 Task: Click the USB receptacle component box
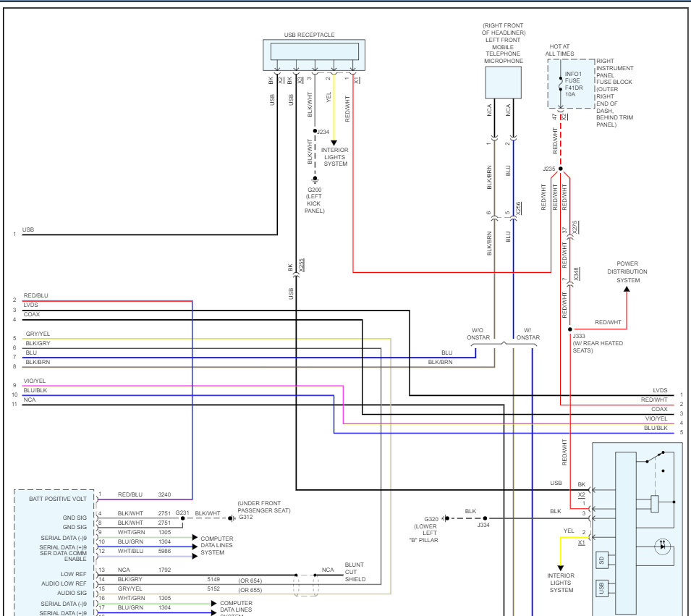coord(314,55)
